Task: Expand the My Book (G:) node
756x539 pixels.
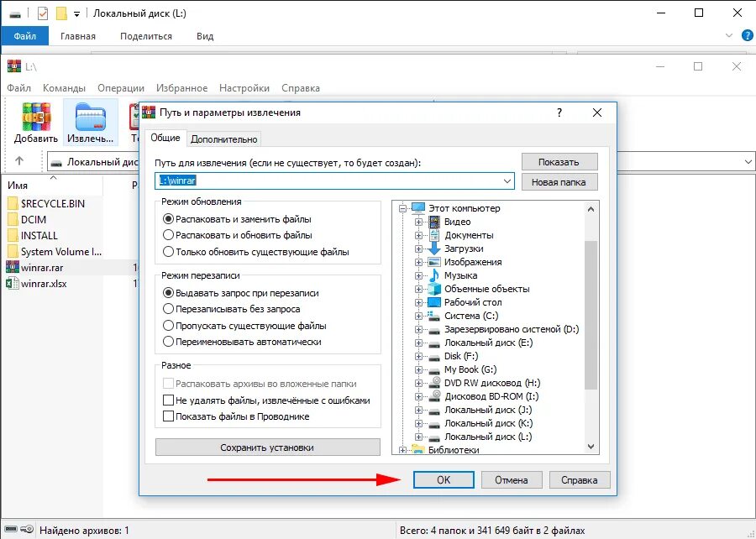Action: pyautogui.click(x=418, y=370)
